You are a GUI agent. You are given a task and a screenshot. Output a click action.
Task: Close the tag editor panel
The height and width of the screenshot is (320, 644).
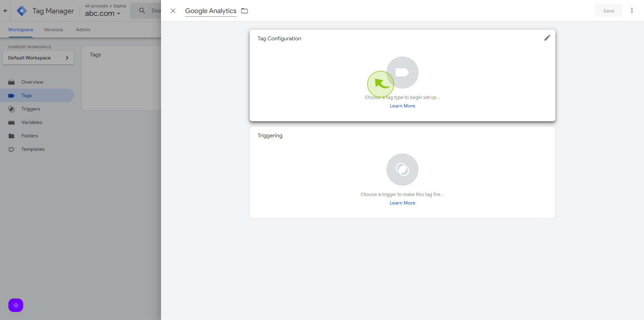[x=173, y=11]
